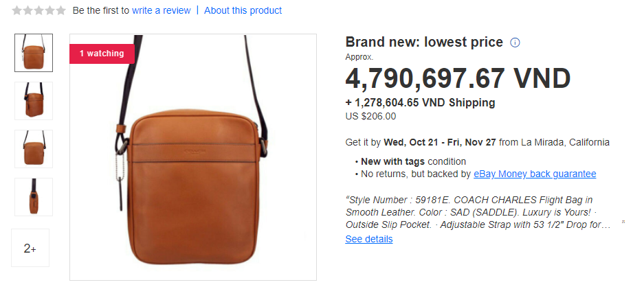Expand See details link
The width and height of the screenshot is (644, 300).
pyautogui.click(x=369, y=239)
